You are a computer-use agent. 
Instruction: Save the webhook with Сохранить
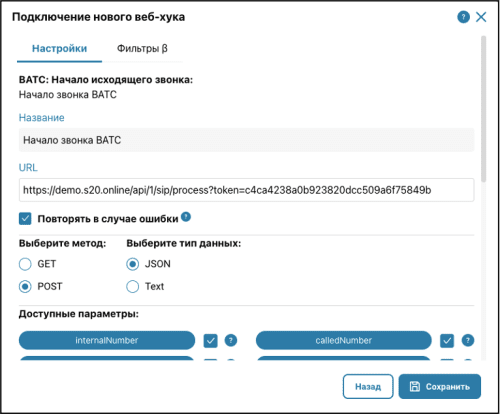click(x=440, y=386)
